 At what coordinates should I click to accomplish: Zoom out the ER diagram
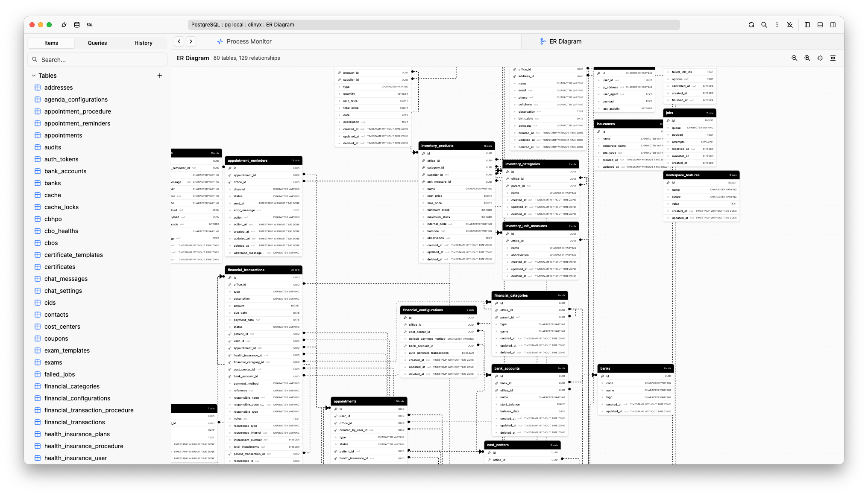tap(794, 58)
